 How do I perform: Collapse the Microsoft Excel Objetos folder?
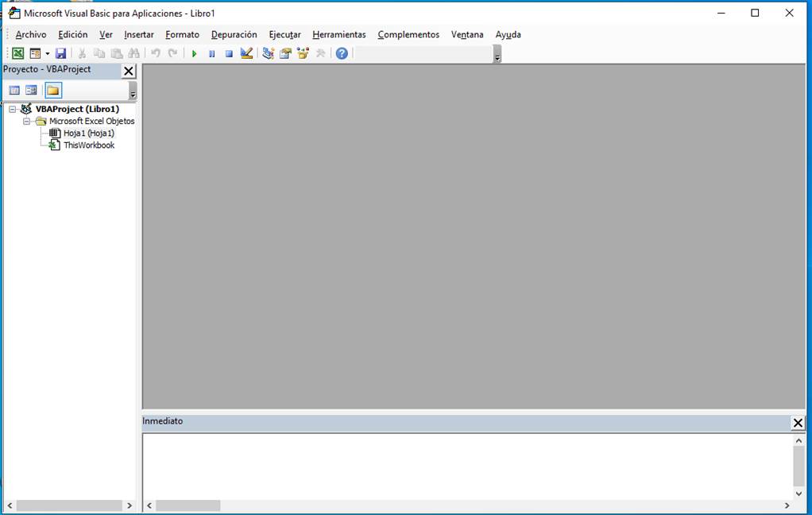[x=26, y=122]
